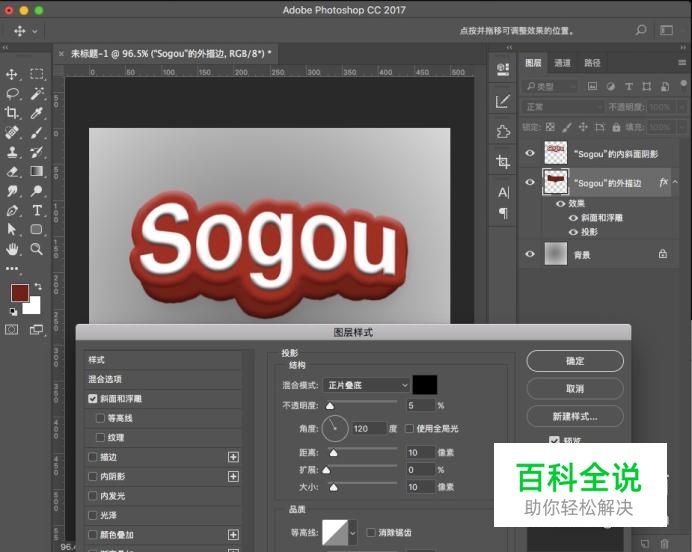Select the Brush tool
Screen dimensions: 692x552
point(37,132)
